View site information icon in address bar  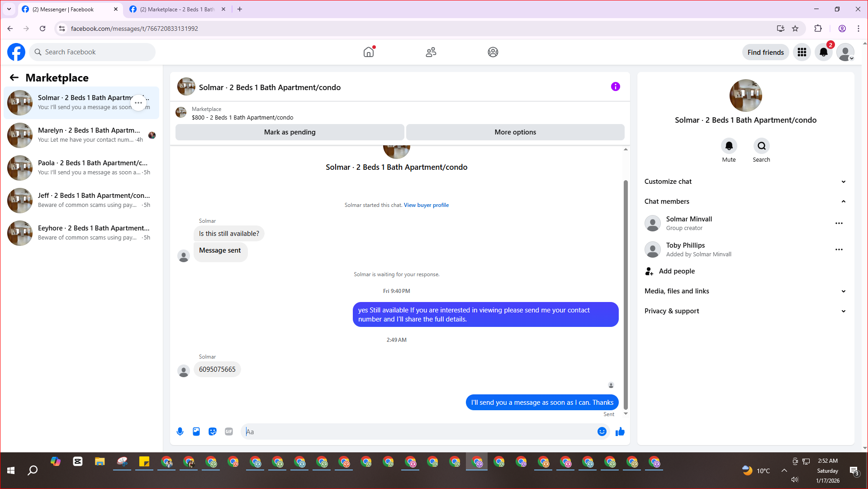coord(62,29)
